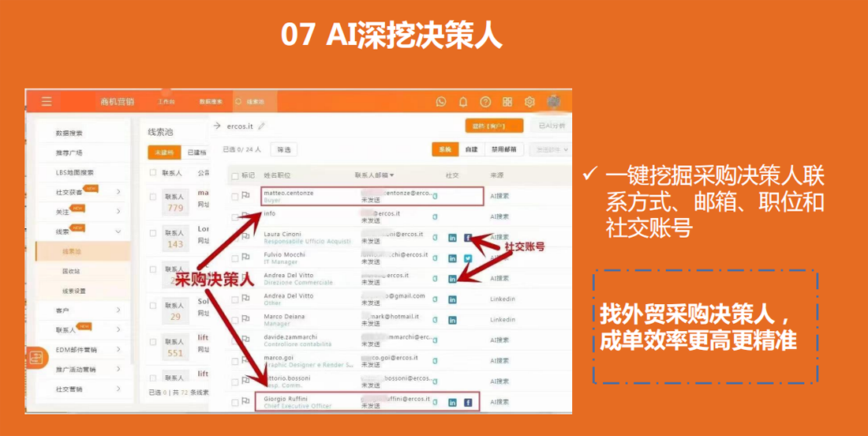Select checkbox for Giorgio Ruffini row

tap(235, 402)
